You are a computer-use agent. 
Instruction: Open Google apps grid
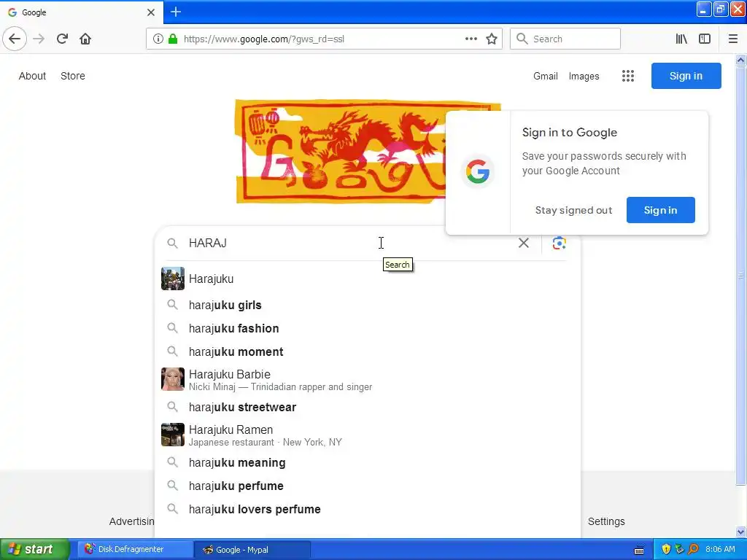click(x=628, y=76)
